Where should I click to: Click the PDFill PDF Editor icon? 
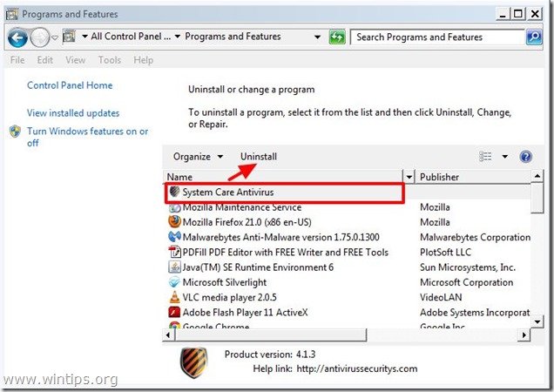[x=174, y=252]
